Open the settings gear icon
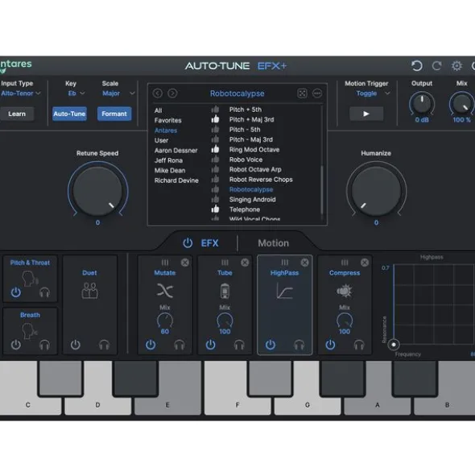Screen dimensions: 475x476 point(456,65)
